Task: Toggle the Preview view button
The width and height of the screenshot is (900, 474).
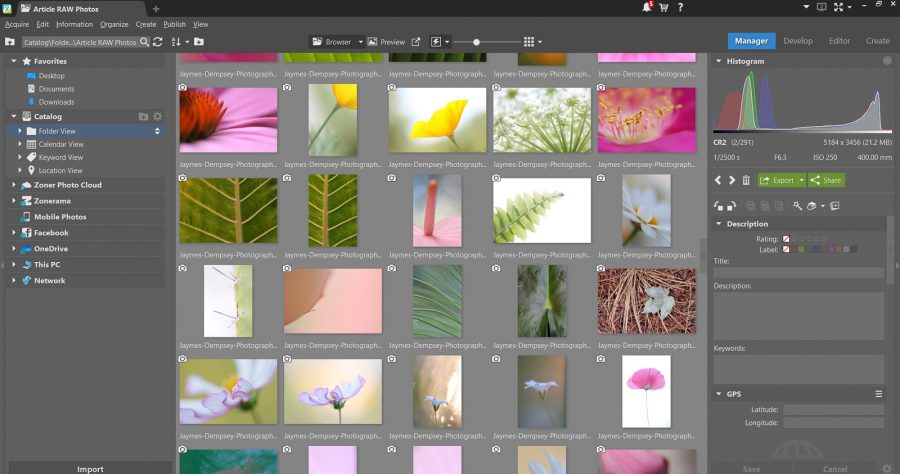Action: [386, 42]
